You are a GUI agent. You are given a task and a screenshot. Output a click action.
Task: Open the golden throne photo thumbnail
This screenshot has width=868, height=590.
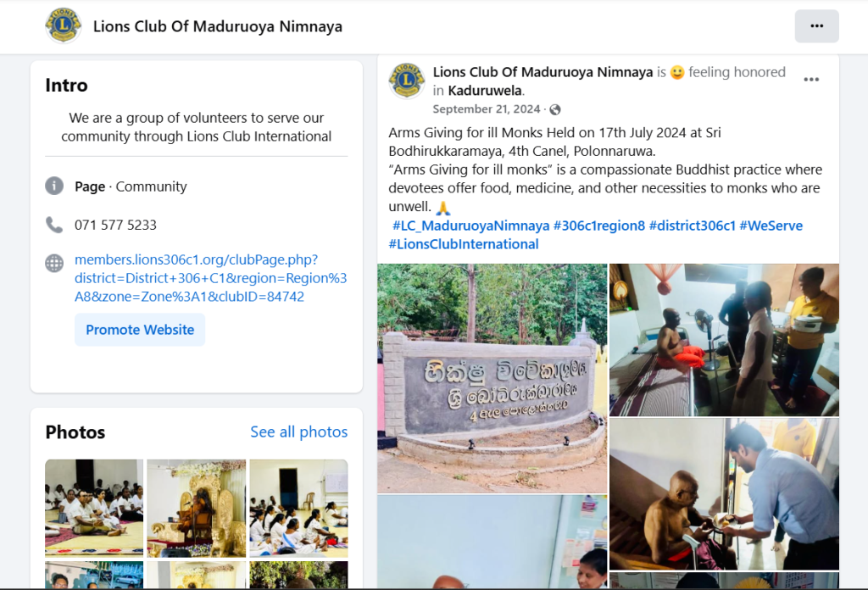(x=197, y=508)
